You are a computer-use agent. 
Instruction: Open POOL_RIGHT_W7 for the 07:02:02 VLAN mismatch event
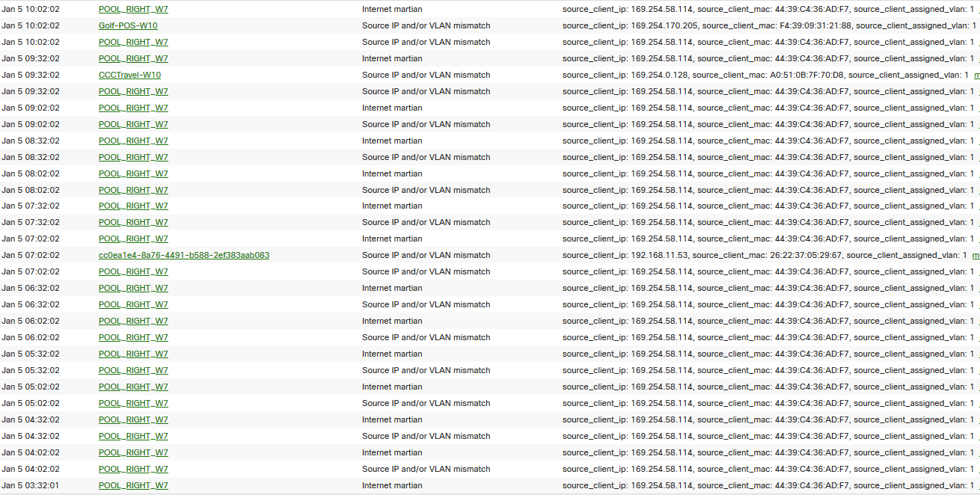[133, 271]
